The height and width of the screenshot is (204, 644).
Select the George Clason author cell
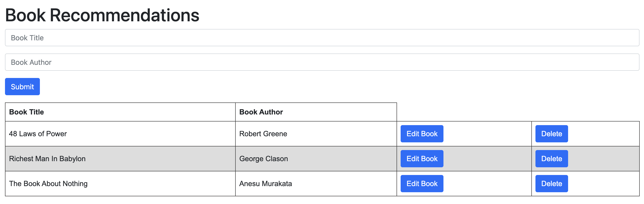264,159
